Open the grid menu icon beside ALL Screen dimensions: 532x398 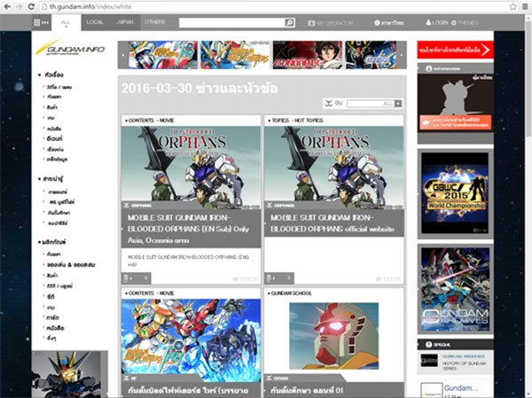(39, 21)
